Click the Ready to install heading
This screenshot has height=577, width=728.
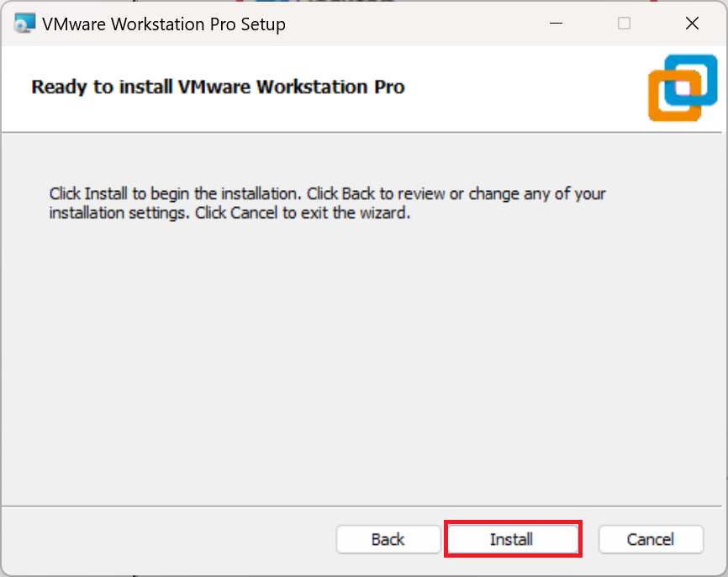click(218, 87)
